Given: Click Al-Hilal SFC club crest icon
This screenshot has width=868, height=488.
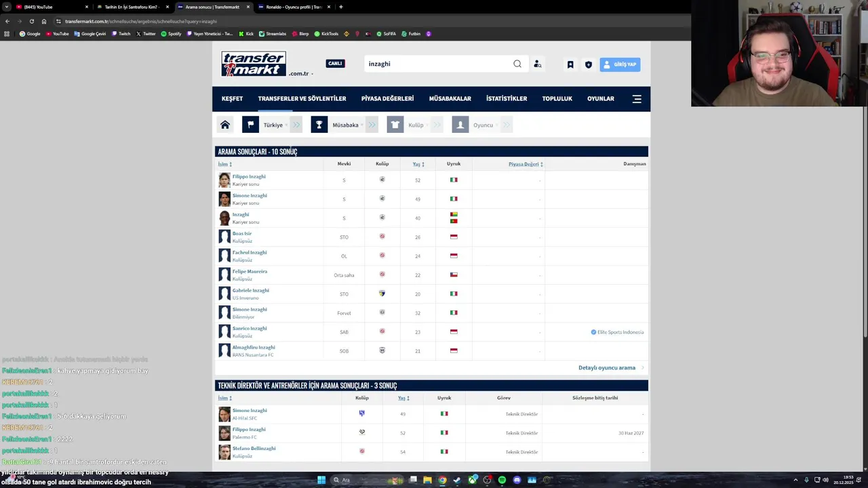Looking at the screenshot, I should 361,413.
